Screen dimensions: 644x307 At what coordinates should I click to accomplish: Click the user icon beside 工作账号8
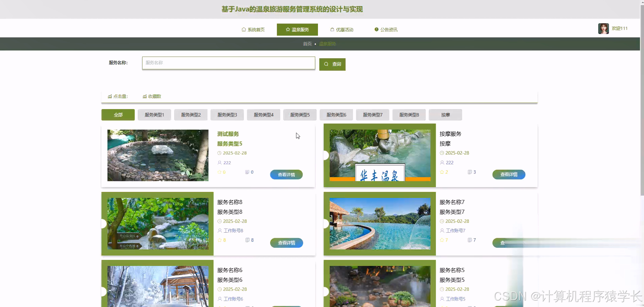click(x=220, y=231)
